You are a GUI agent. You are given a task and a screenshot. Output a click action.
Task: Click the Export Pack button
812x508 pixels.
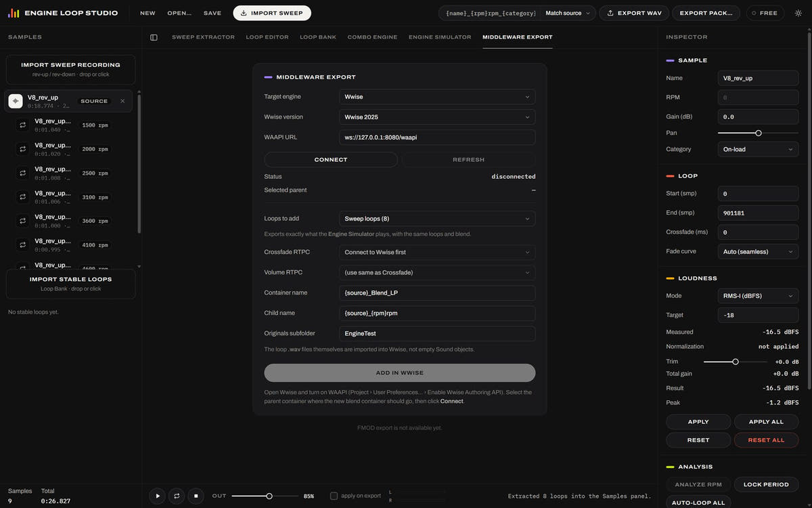706,13
